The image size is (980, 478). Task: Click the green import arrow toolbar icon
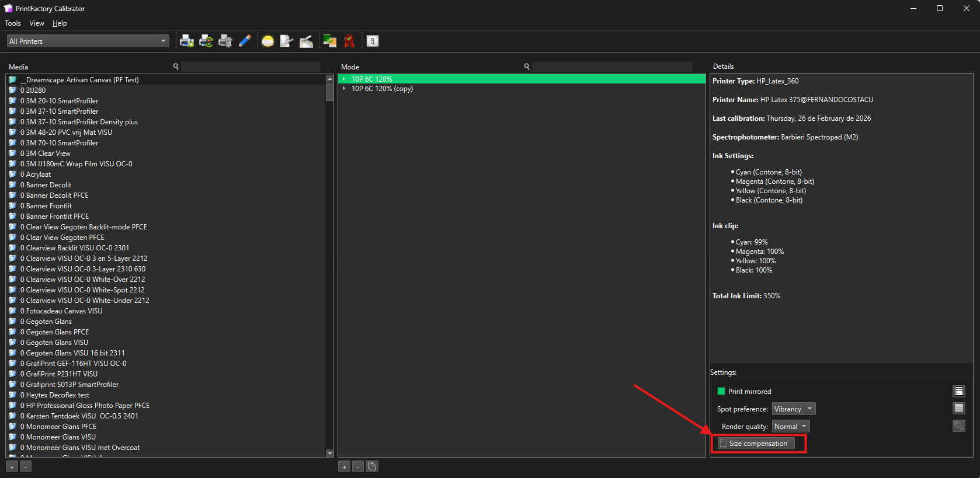pos(330,41)
